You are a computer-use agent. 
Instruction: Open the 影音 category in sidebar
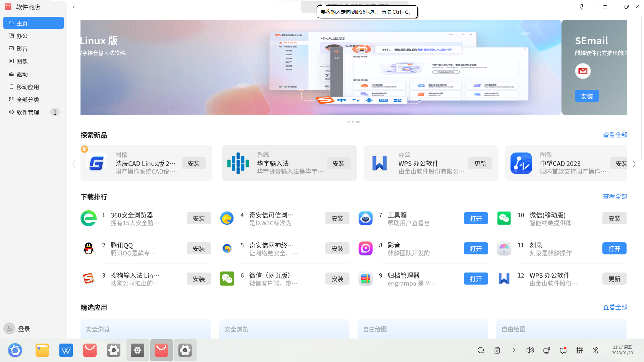pos(22,49)
